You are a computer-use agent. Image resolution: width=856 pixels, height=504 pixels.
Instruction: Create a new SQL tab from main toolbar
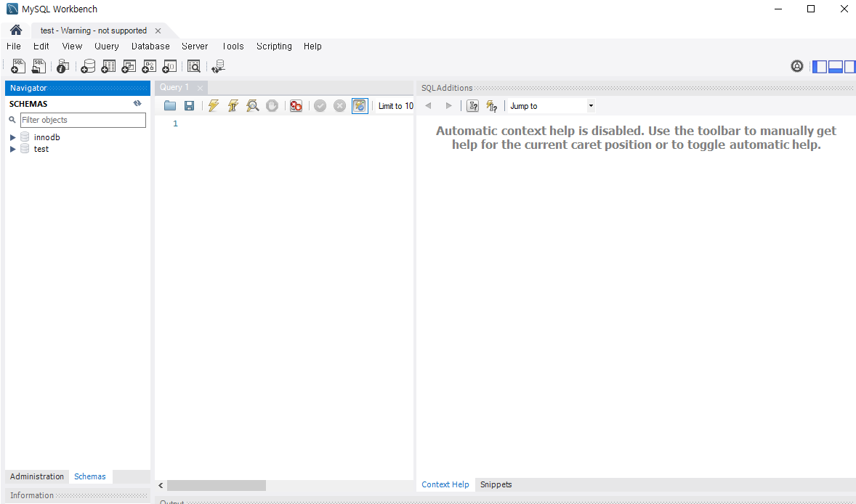18,66
